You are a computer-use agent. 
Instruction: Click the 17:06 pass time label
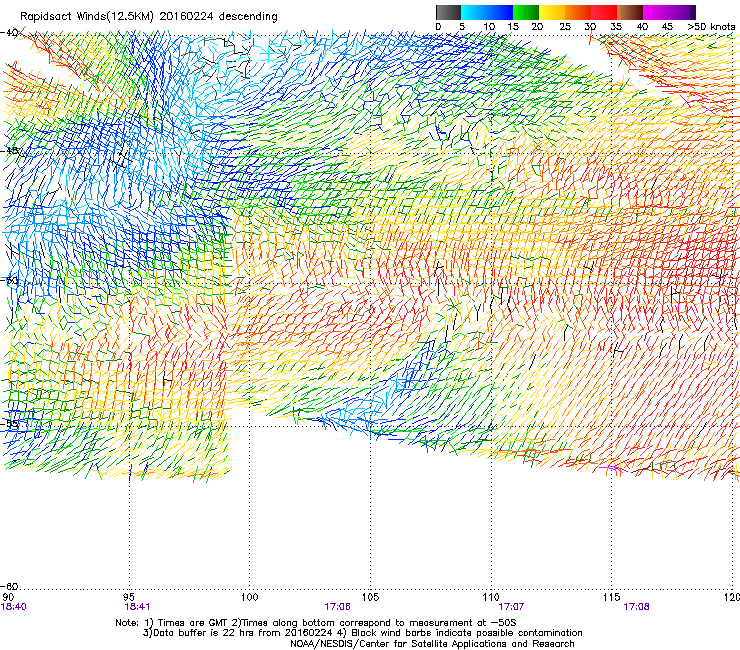pyautogui.click(x=337, y=607)
